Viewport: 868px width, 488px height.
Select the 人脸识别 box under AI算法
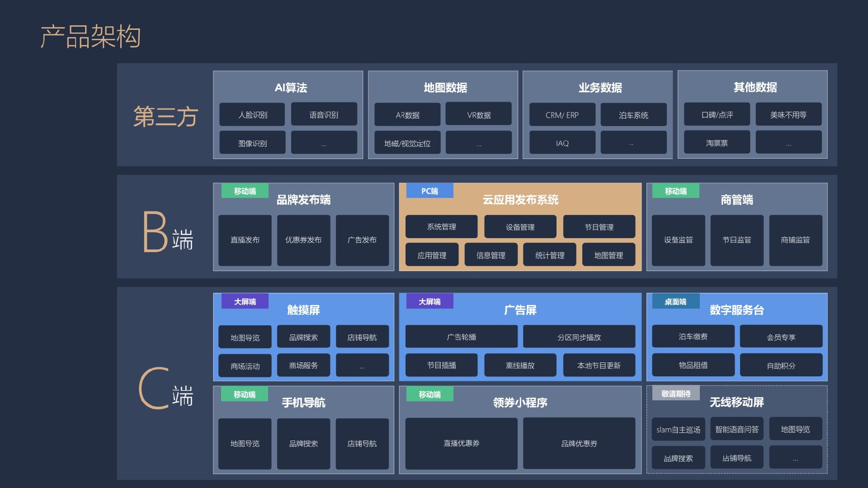[x=252, y=115]
